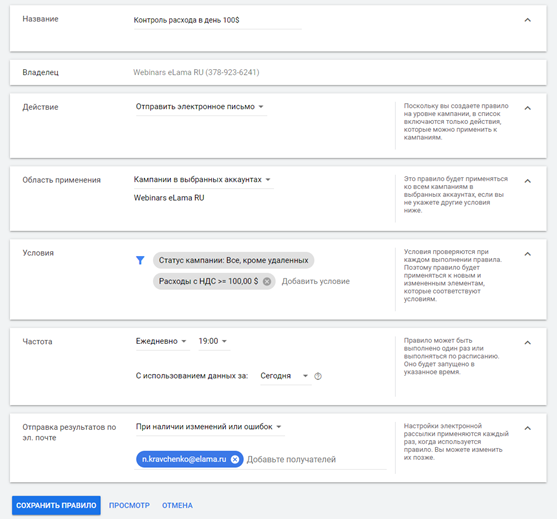Click the Сохранить правило button

pos(56,506)
